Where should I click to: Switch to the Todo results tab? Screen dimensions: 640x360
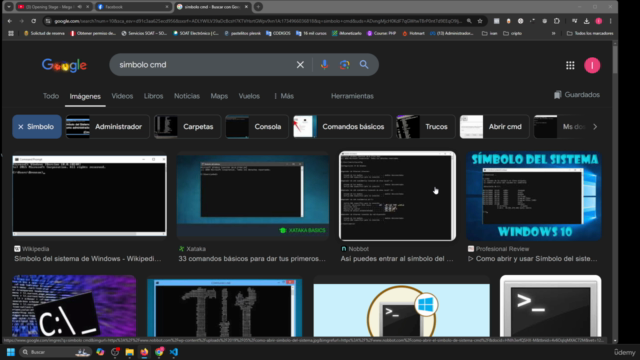(51, 96)
